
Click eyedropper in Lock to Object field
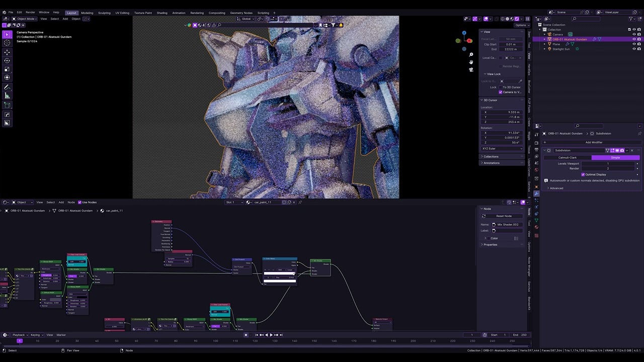coord(520,81)
